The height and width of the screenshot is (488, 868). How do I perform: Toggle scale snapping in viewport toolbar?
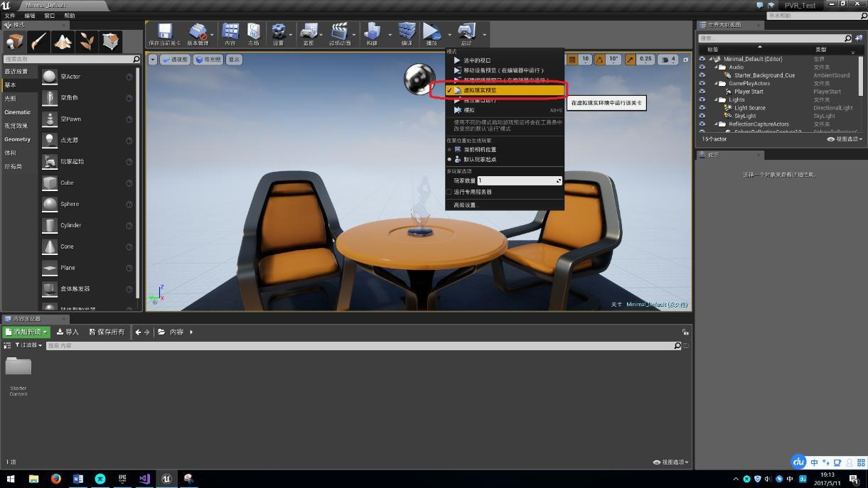click(x=631, y=60)
